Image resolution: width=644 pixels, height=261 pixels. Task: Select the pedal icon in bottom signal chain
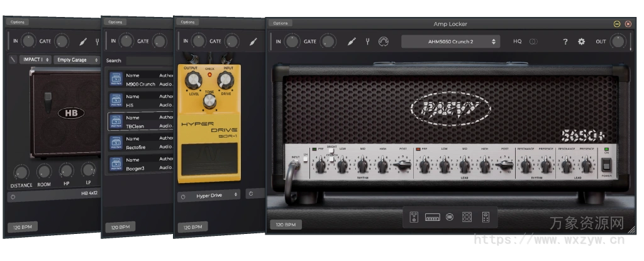pyautogui.click(x=414, y=217)
